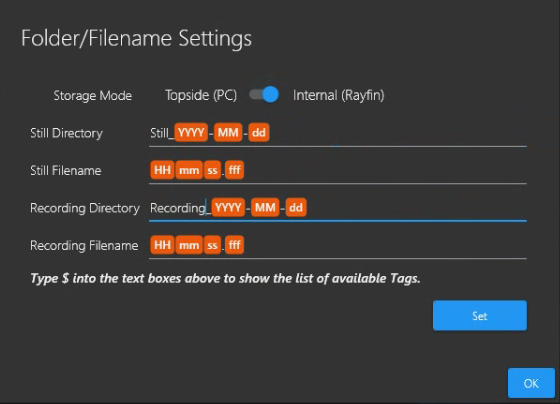Select the MM tag in Still Directory

point(228,133)
